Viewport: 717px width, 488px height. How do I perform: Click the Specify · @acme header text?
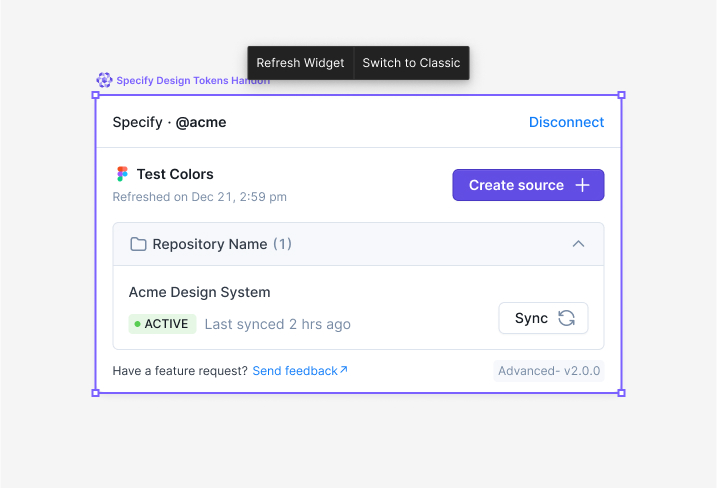(169, 122)
